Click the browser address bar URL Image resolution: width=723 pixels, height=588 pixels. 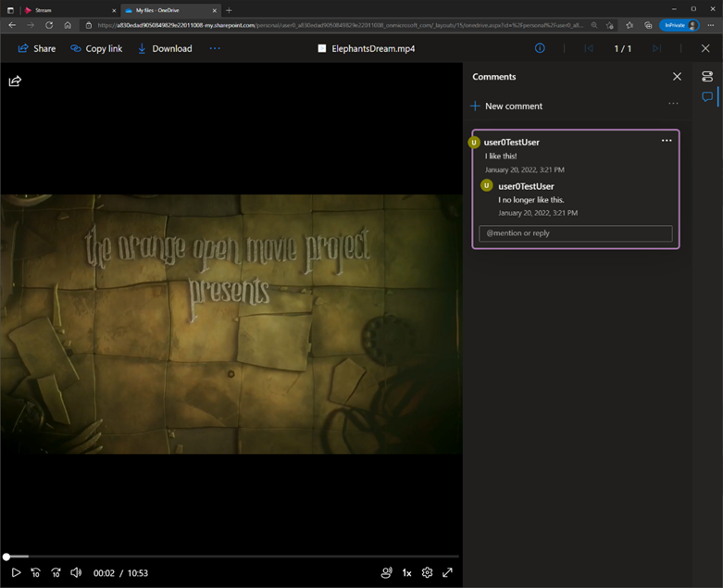tap(341, 25)
